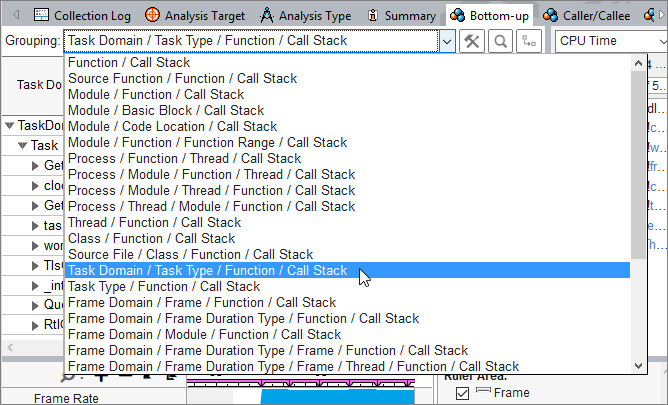Choose 'Module / Basic Block / Call Stack'

(x=166, y=110)
